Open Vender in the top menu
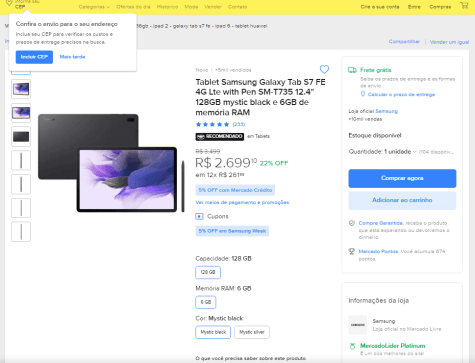 (x=213, y=7)
